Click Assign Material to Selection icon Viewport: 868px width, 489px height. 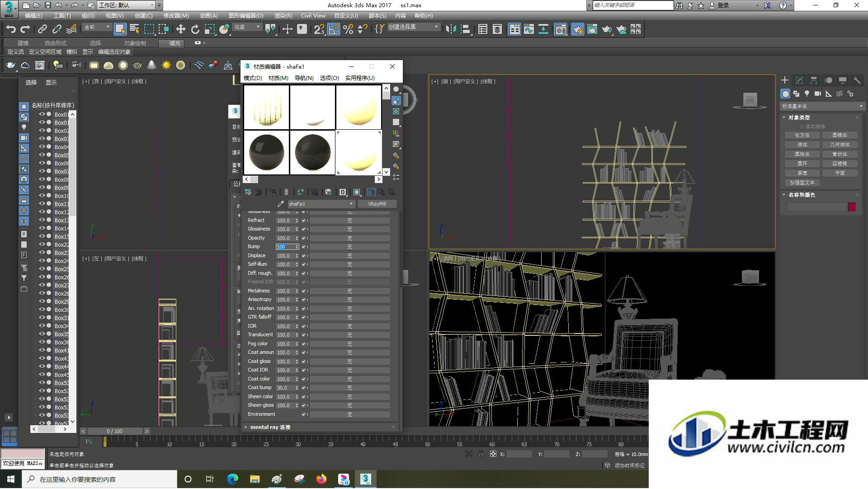273,192
